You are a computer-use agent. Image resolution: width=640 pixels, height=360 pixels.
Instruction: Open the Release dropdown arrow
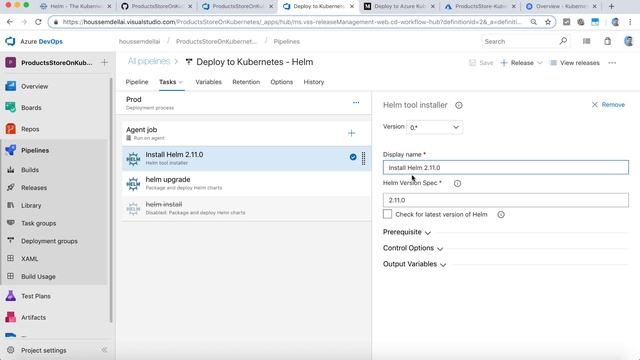point(540,63)
